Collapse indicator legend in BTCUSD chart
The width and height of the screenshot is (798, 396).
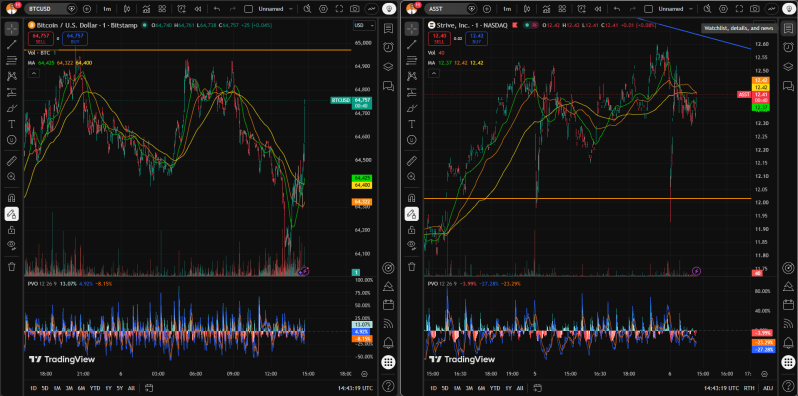coord(33,73)
